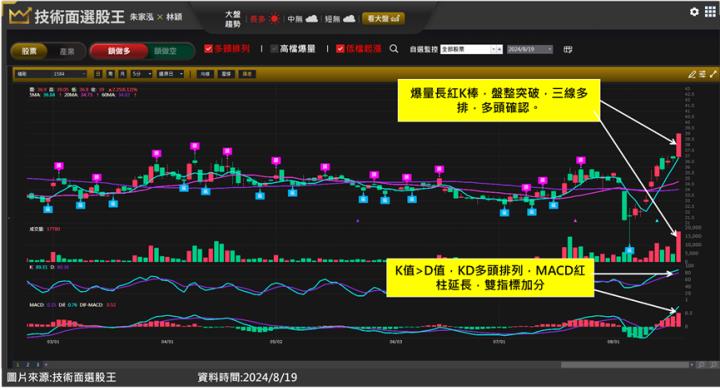Open the settings gear icon
This screenshot has width=720, height=390.
(x=694, y=12)
